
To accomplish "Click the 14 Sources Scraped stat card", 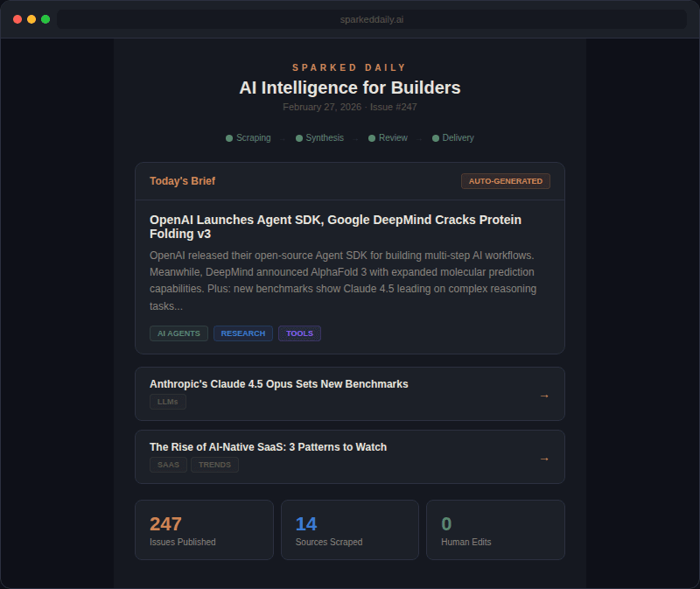I will coord(350,530).
